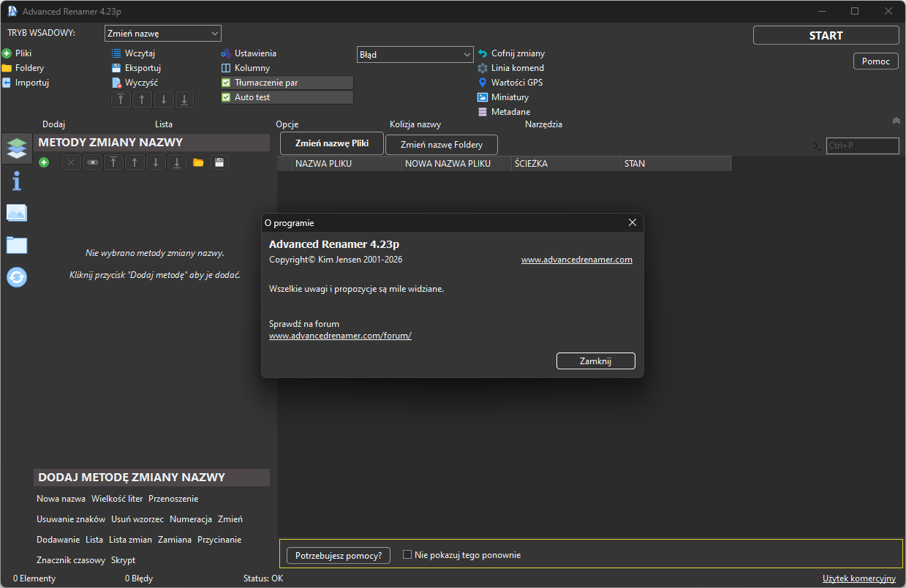Add the Nowa nazwa method
The width and height of the screenshot is (906, 588).
(61, 499)
